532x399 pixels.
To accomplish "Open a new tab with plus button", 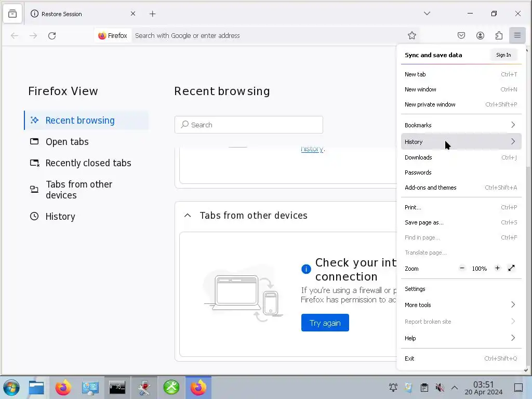I will pos(153,14).
